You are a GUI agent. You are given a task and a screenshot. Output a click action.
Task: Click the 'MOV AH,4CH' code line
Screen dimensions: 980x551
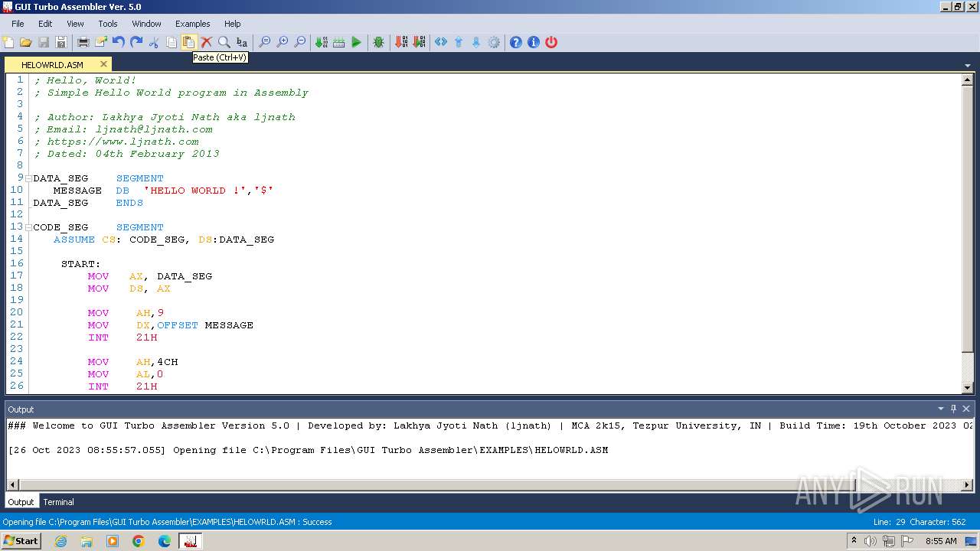tap(132, 362)
